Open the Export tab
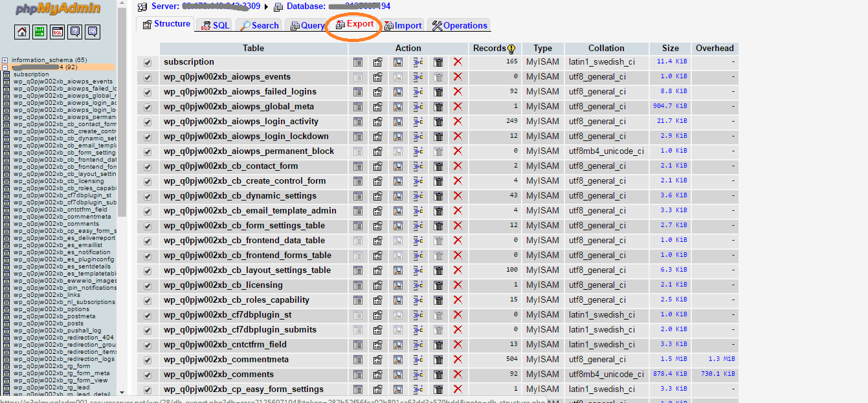 click(x=355, y=24)
